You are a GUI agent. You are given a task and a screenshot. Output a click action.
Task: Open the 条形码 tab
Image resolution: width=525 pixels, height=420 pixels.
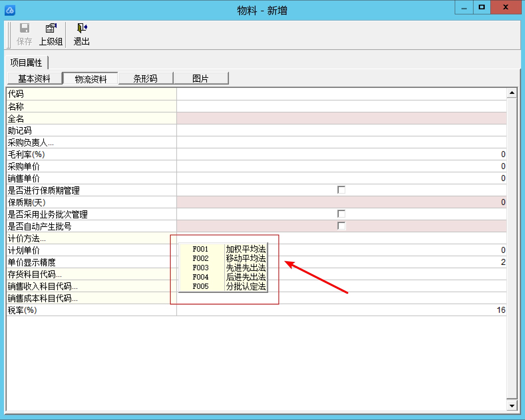[x=145, y=79]
